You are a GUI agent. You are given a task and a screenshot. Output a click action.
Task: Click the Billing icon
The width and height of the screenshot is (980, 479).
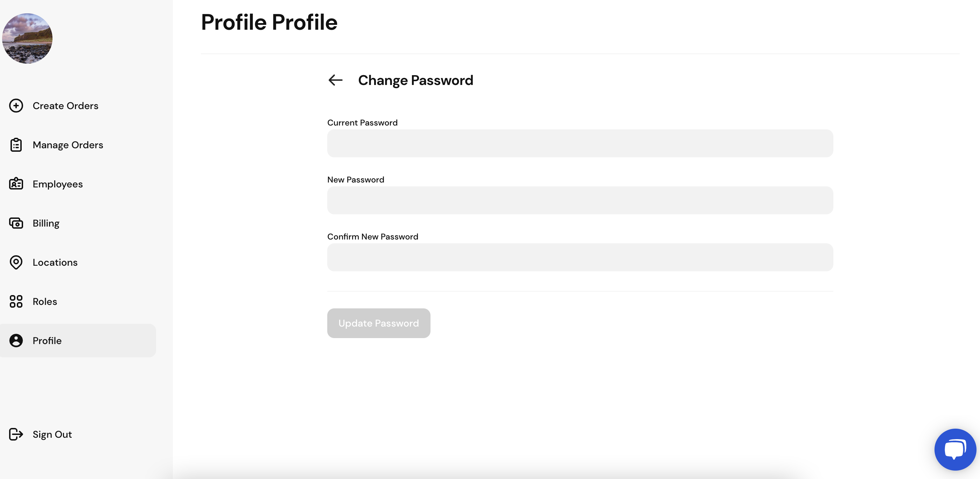16,223
